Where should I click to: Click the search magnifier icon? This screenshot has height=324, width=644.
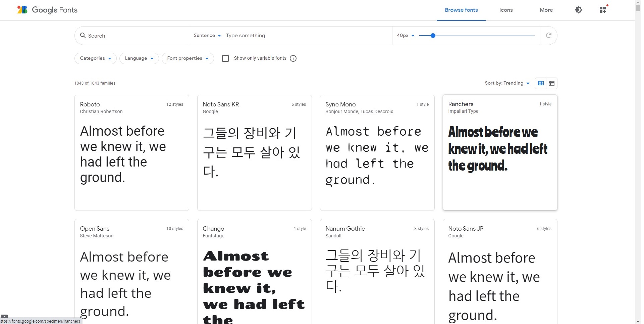click(83, 35)
